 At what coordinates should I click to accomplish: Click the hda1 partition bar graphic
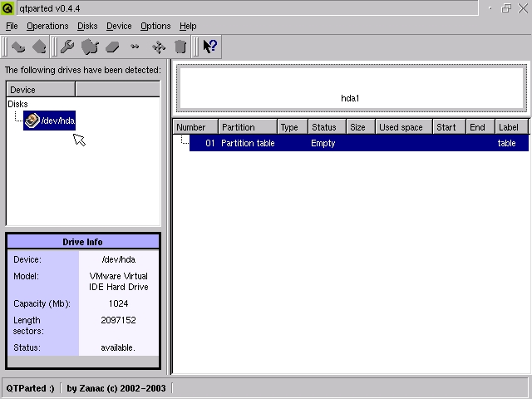[x=351, y=88]
